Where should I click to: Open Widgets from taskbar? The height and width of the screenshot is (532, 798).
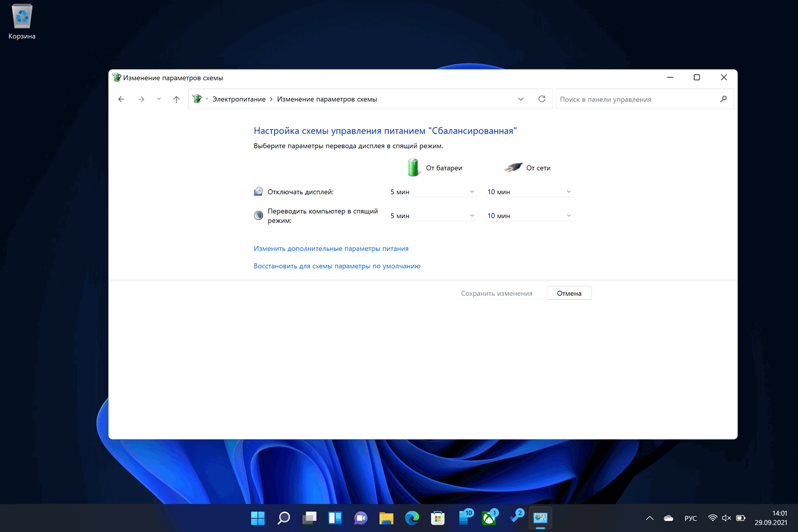[x=335, y=518]
